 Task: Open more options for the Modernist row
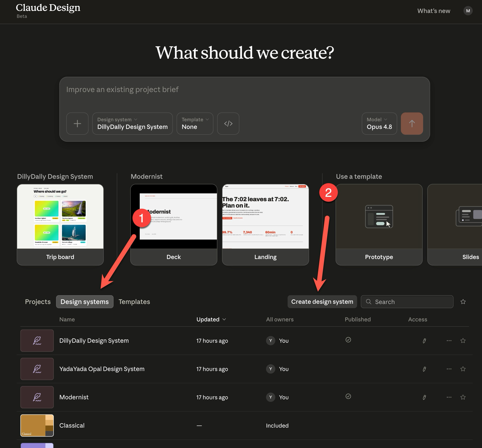[449, 397]
